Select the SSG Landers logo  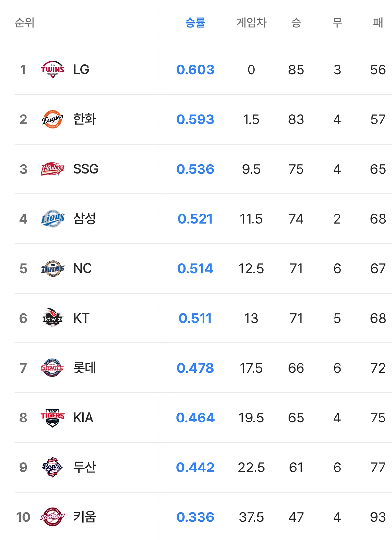[53, 169]
